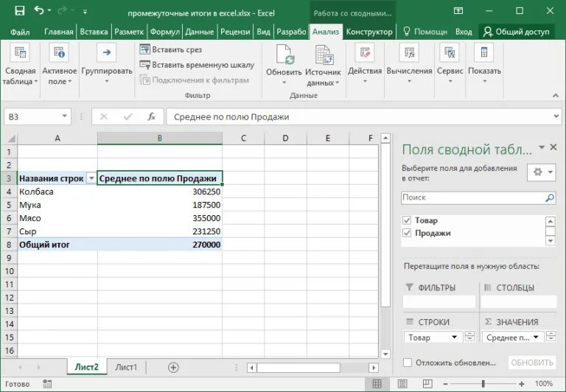Screen dimensions: 566x392
Task: Switch to the Данные tab
Action: point(200,32)
